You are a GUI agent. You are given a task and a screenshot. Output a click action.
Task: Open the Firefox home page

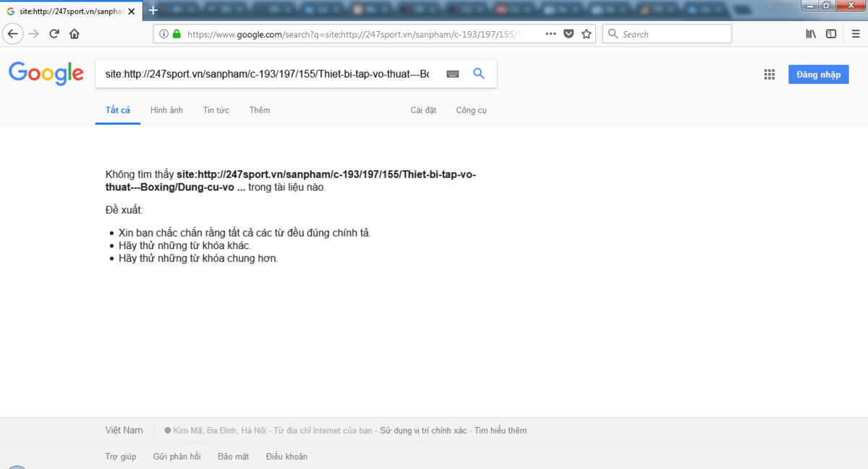point(75,34)
